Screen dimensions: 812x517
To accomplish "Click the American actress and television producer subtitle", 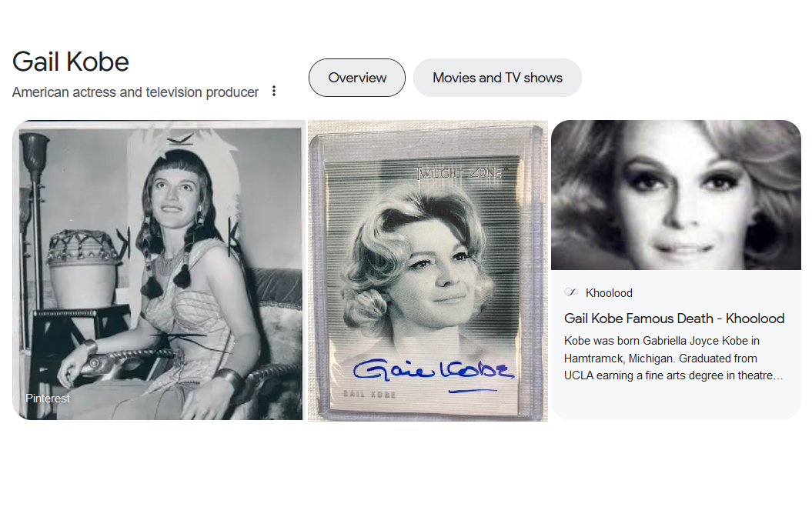I will (x=135, y=92).
